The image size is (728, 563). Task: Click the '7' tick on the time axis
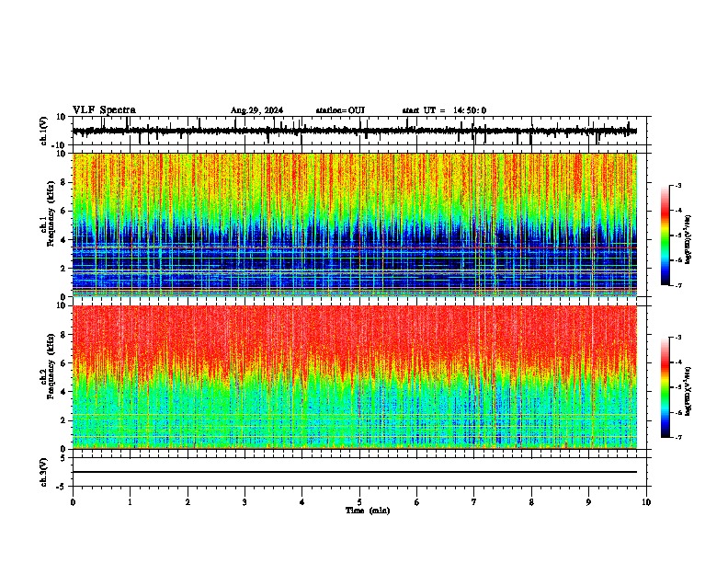tap(474, 502)
